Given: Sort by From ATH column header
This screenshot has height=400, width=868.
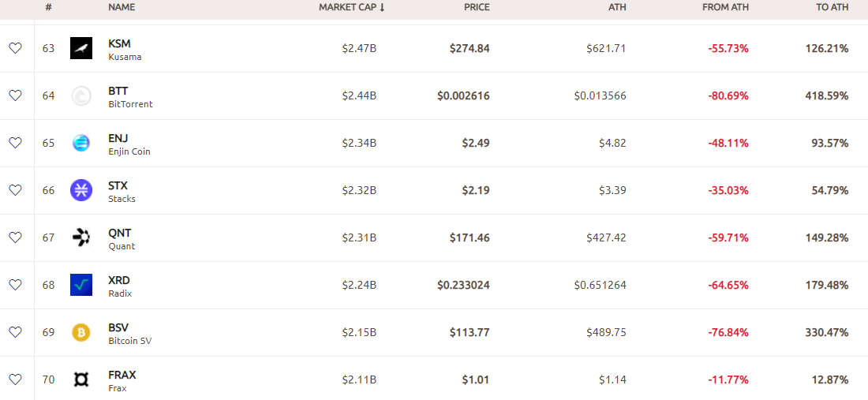Looking at the screenshot, I should 725,7.
